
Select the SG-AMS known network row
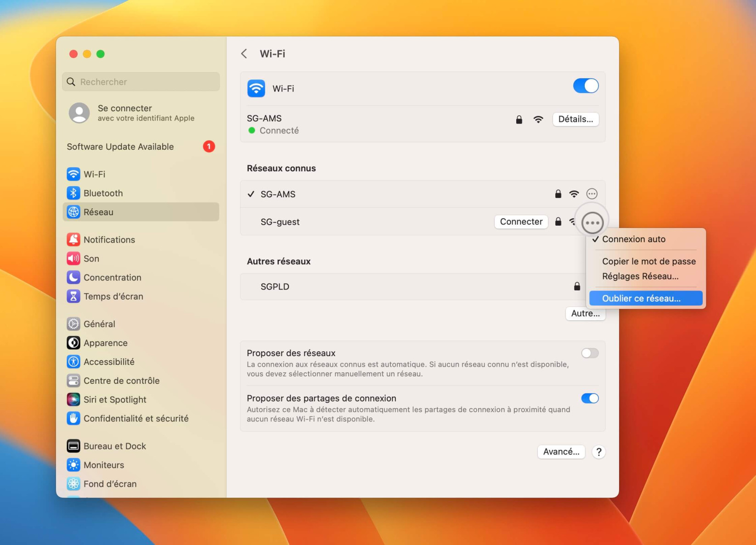point(422,194)
